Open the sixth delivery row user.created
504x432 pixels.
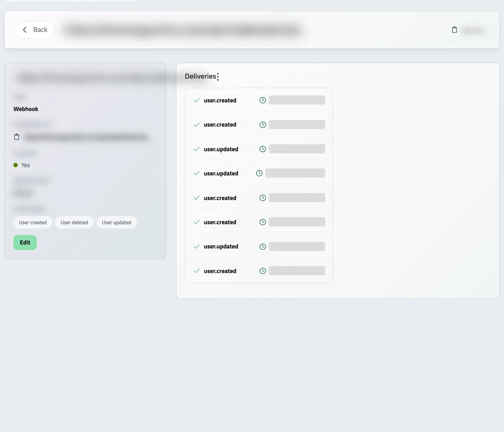(259, 222)
